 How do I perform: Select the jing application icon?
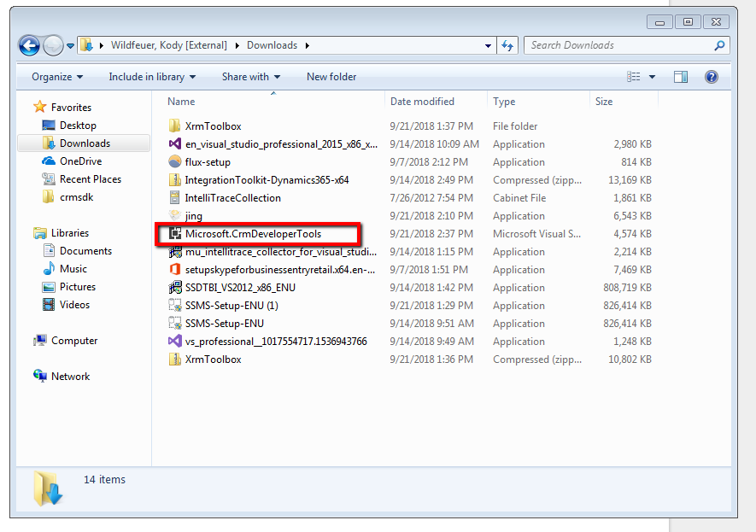tap(174, 215)
